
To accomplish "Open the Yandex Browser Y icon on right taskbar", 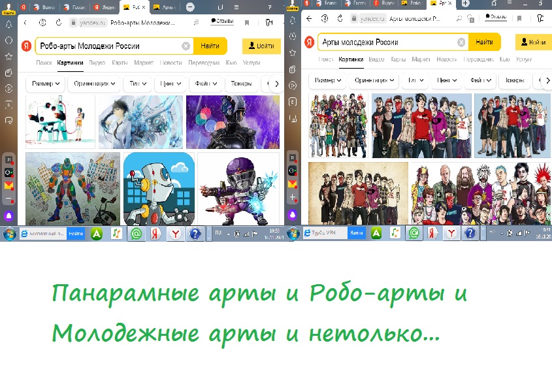I will pyautogui.click(x=451, y=233).
